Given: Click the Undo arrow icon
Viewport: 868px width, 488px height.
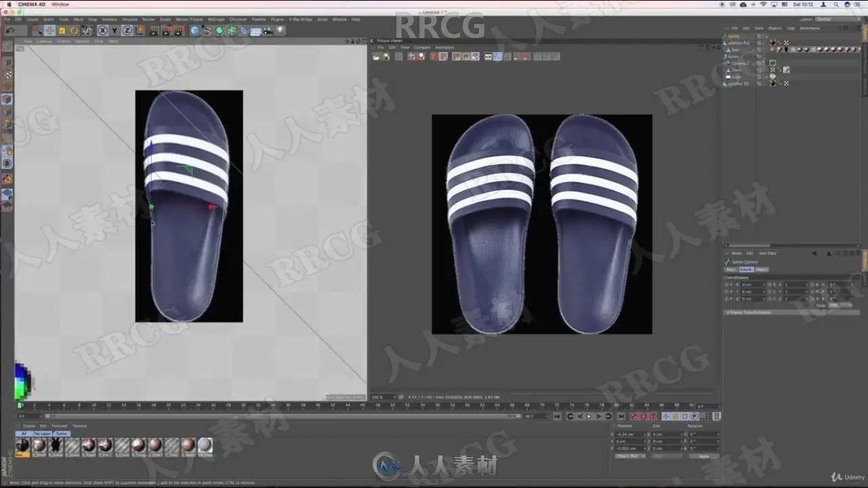Looking at the screenshot, I should (12, 30).
